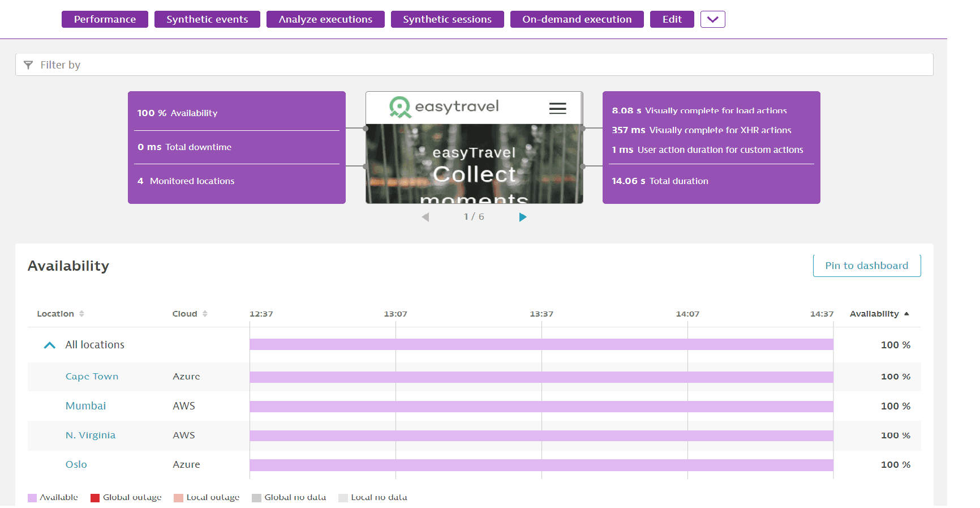Pin availability chart to dashboard
Viewport: 980px width, 508px height.
(x=866, y=266)
